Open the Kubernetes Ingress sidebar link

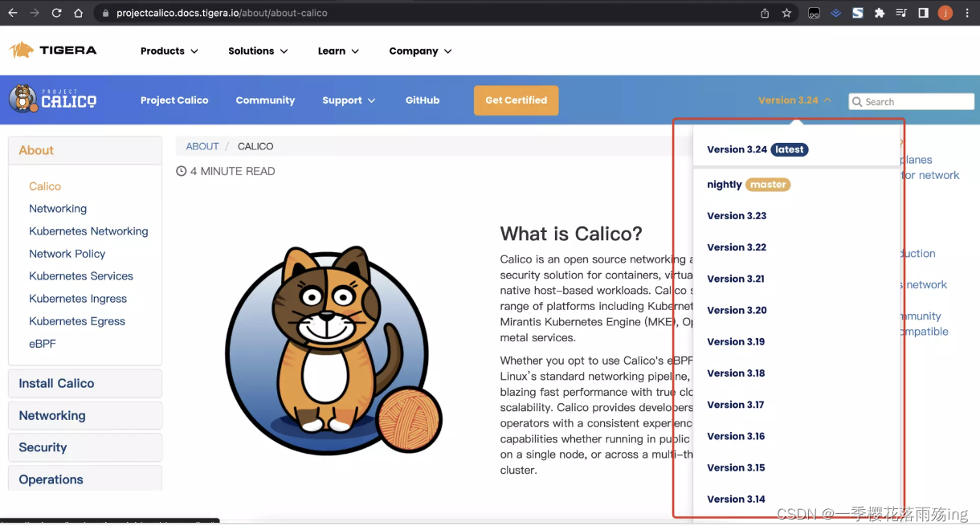pyautogui.click(x=78, y=299)
